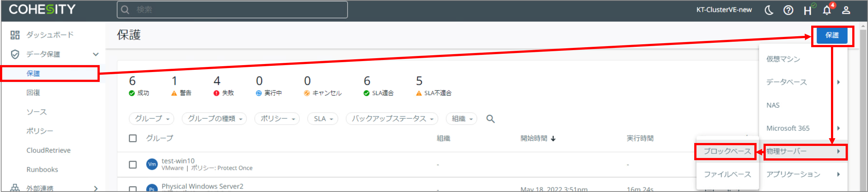Open CloudRetrieve in the sidebar

[48, 150]
